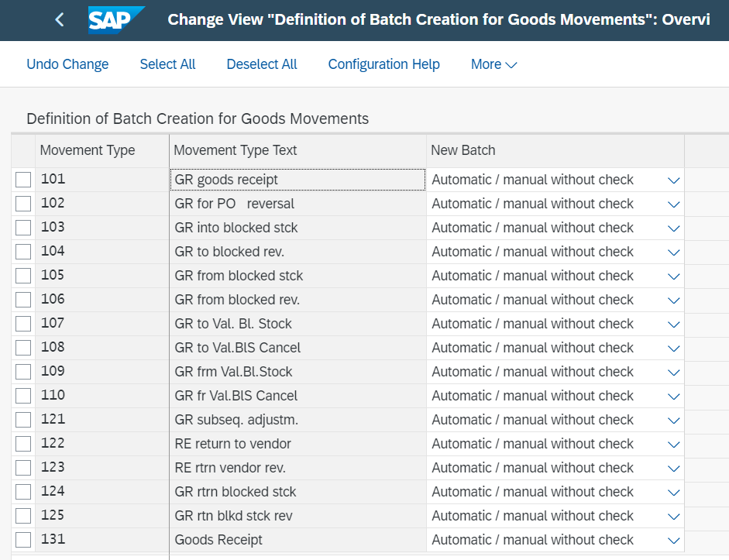Expand New Batch dropdown for movement 124

click(x=674, y=493)
